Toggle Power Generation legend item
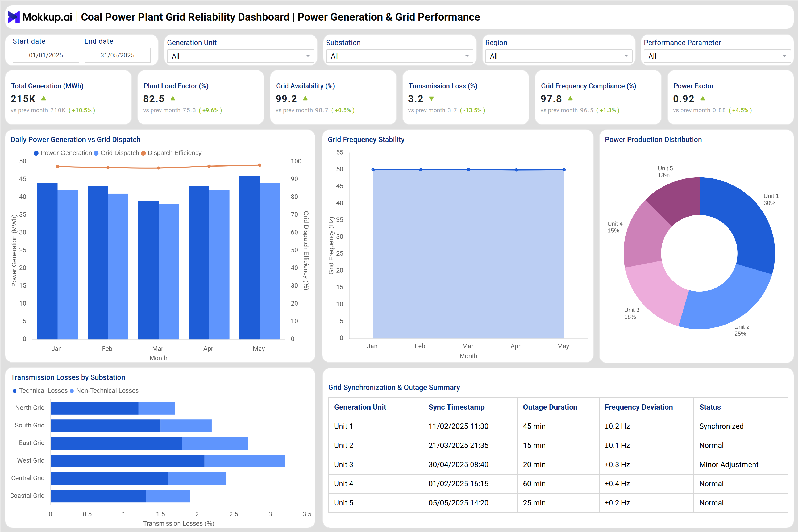This screenshot has height=532, width=798. (x=63, y=153)
